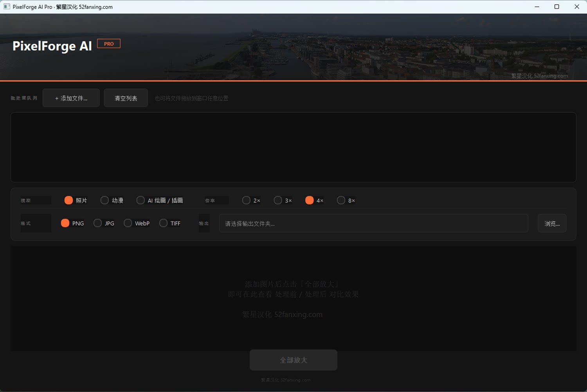Select WebP output format

[137, 223]
